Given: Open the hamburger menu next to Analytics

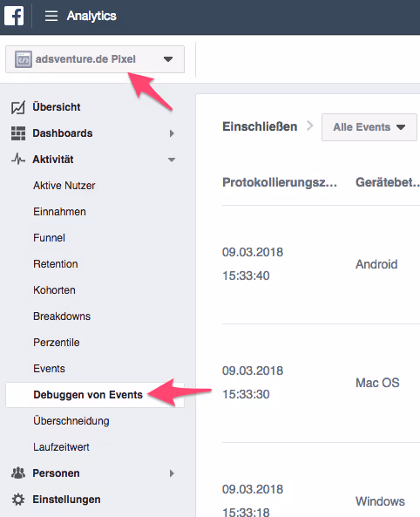Looking at the screenshot, I should [x=51, y=16].
